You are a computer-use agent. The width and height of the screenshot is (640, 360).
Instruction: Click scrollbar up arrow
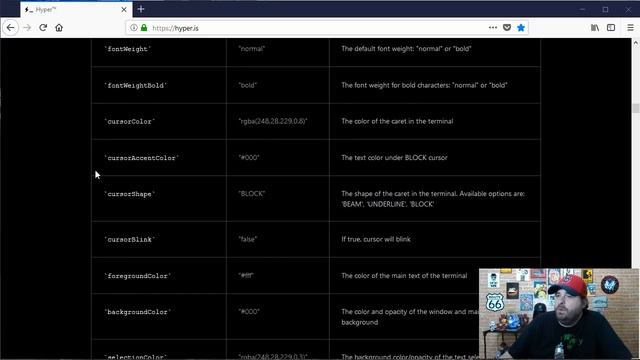pyautogui.click(x=636, y=42)
